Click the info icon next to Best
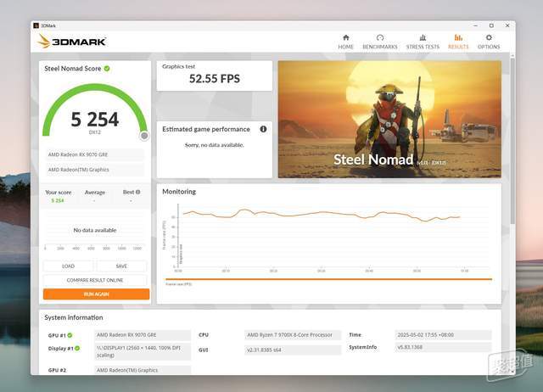543x392 pixels. tap(137, 192)
